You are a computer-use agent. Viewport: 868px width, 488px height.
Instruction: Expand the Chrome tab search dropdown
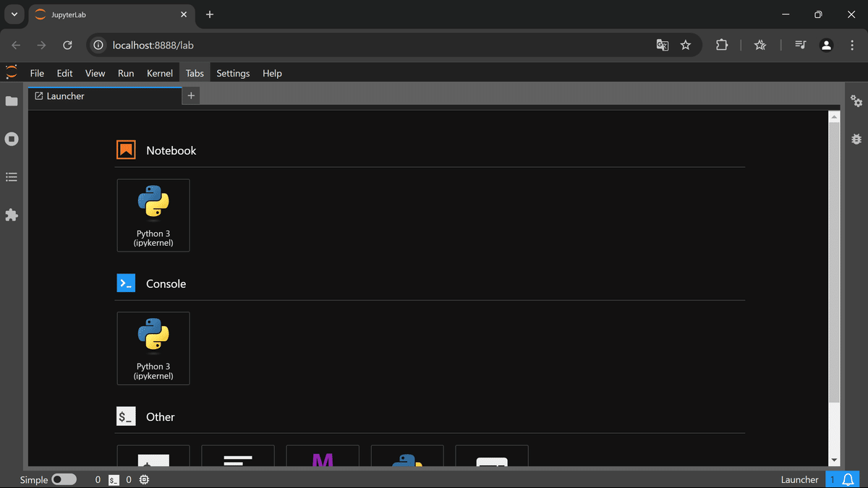(x=14, y=14)
